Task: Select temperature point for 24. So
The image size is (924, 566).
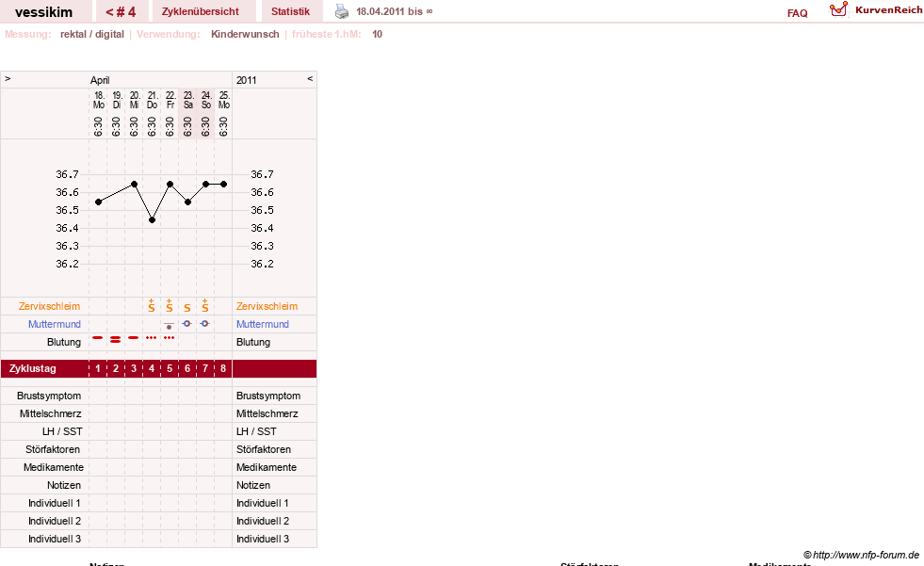Action: coord(205,185)
